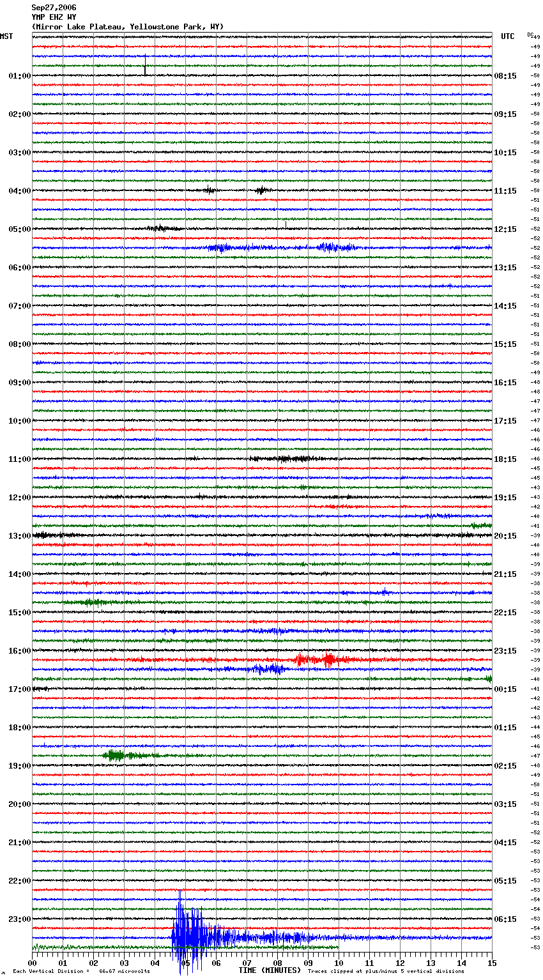Click the 00:15 UTC time label

coord(505,689)
